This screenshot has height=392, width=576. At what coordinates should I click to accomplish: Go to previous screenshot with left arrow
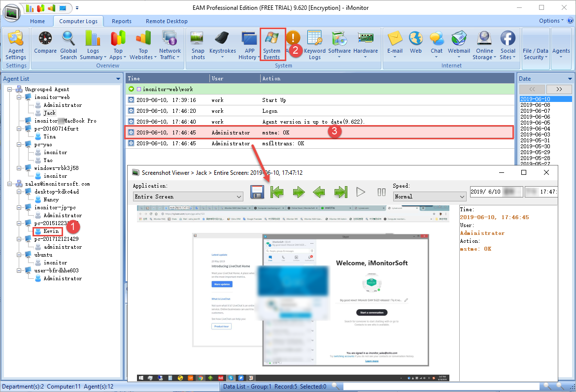[x=319, y=192]
